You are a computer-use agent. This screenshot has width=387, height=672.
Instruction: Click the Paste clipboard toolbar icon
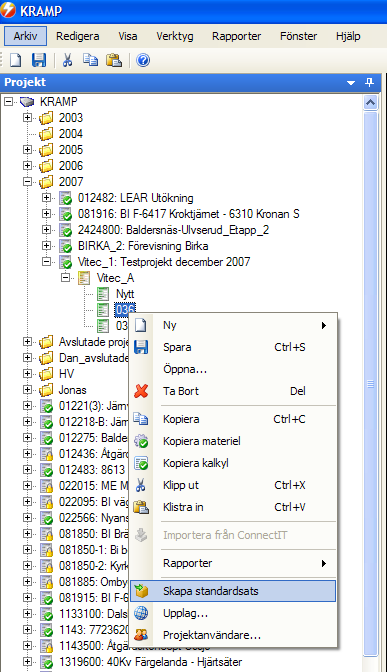(114, 60)
